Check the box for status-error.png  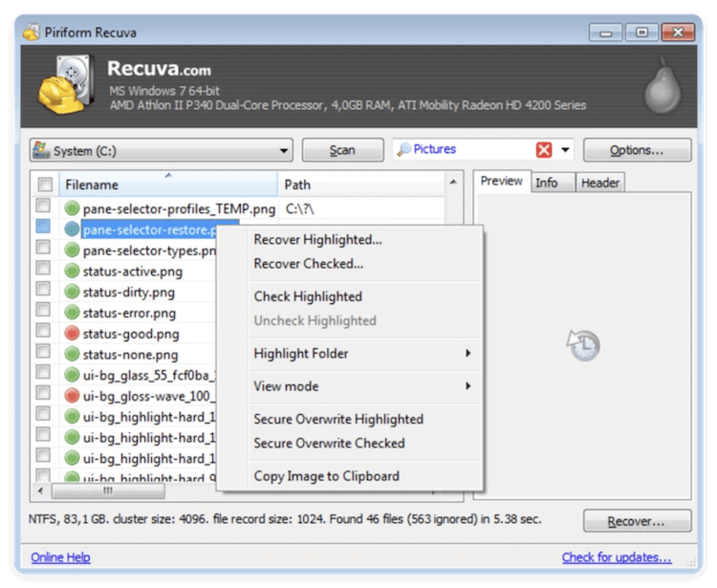point(43,310)
